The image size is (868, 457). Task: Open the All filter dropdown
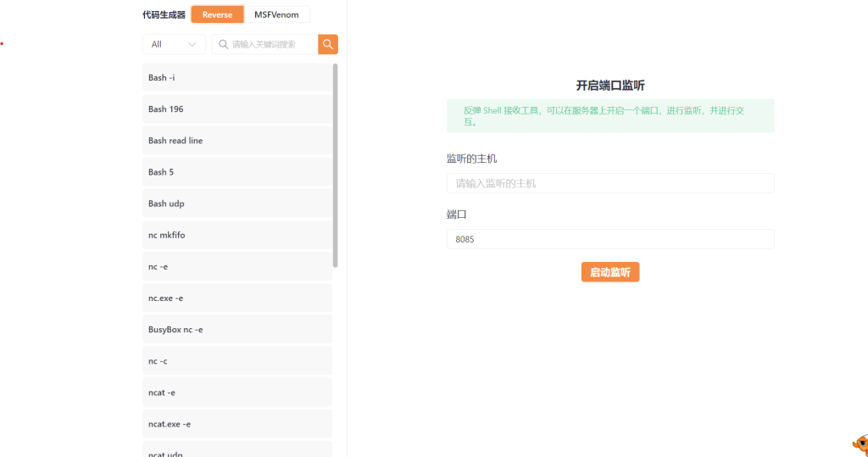coord(174,44)
